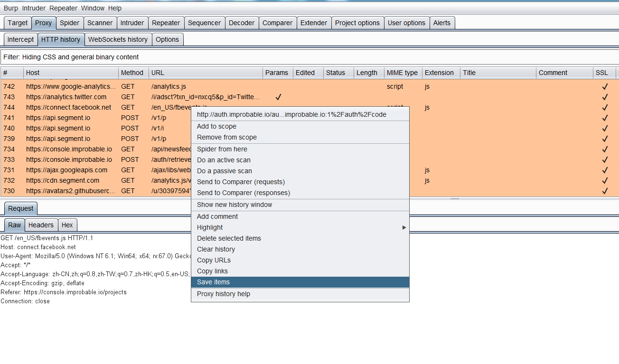Open the Repeater tool tab

tap(166, 23)
